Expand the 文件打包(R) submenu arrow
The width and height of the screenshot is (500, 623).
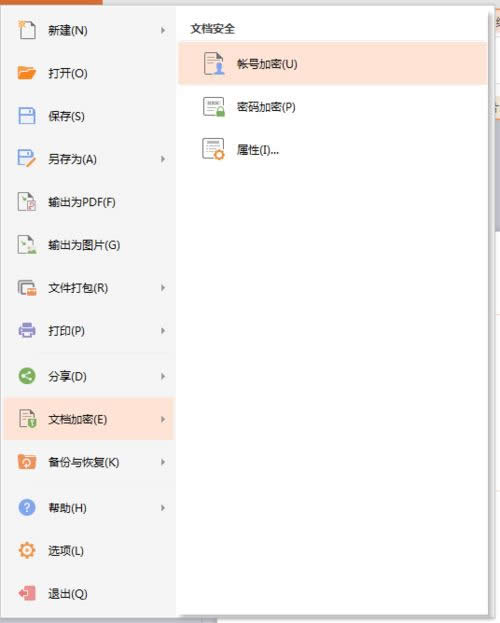163,288
